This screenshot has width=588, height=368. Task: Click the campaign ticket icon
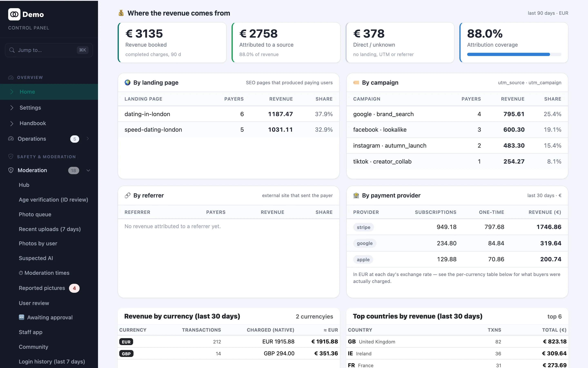coord(356,83)
